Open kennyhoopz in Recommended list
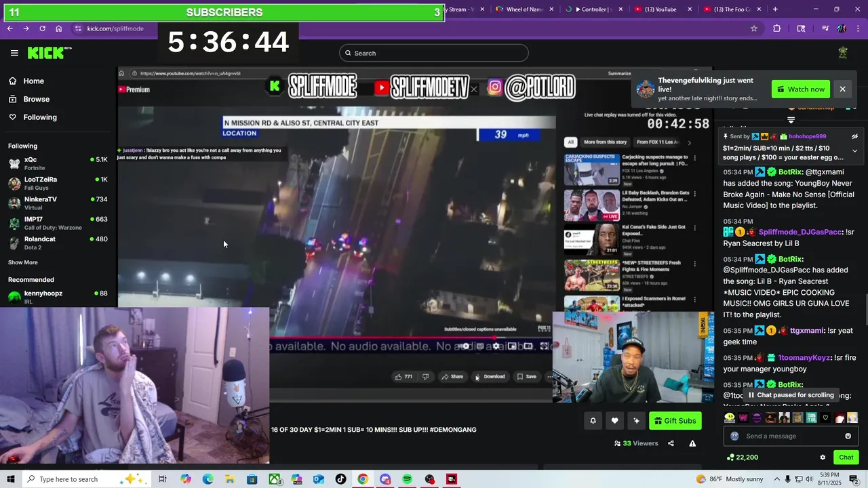This screenshot has width=868, height=488. tap(58, 297)
